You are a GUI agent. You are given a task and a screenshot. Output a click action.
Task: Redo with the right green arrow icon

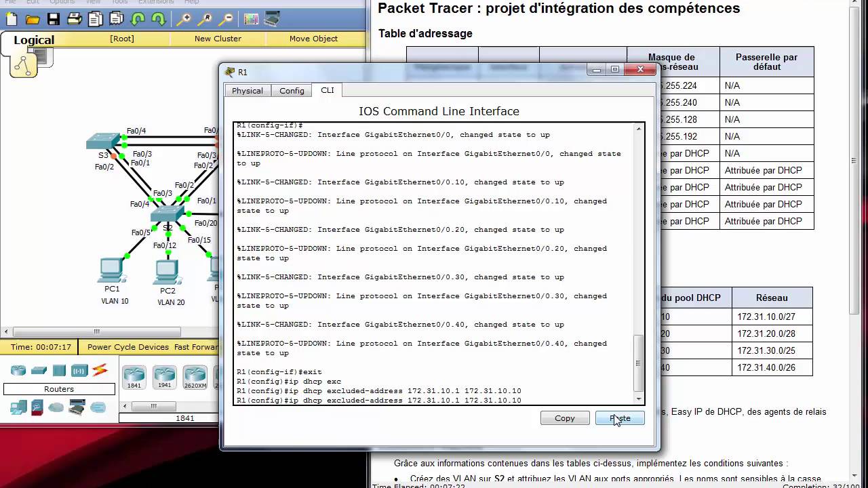click(x=159, y=19)
